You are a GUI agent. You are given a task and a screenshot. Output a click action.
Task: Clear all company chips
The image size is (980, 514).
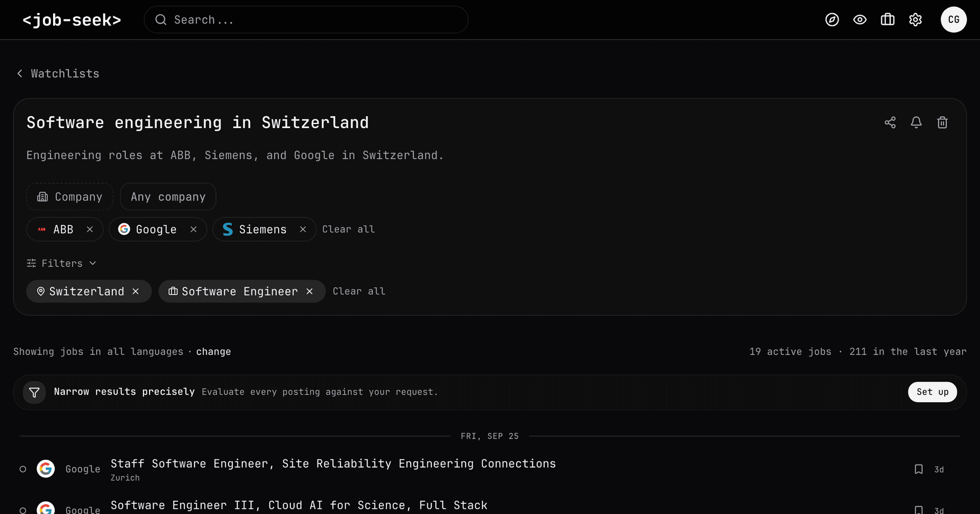[x=348, y=229]
